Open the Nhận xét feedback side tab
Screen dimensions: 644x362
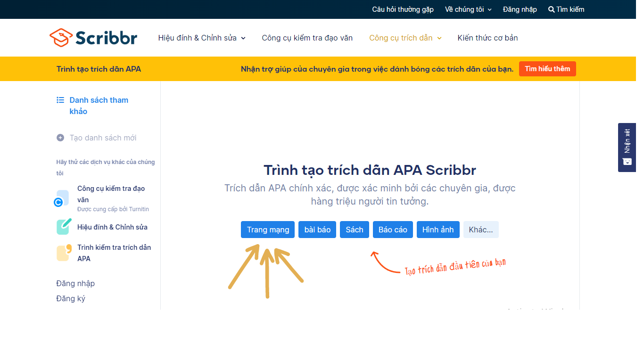(627, 148)
